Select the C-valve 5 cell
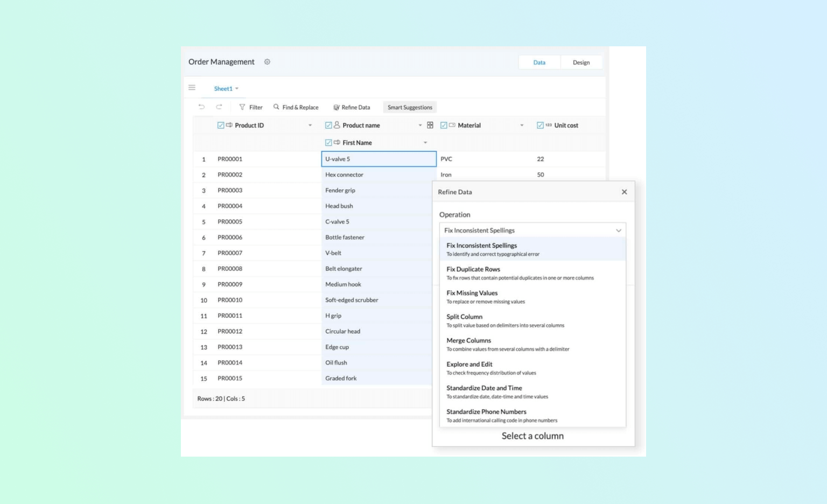 [x=377, y=221]
